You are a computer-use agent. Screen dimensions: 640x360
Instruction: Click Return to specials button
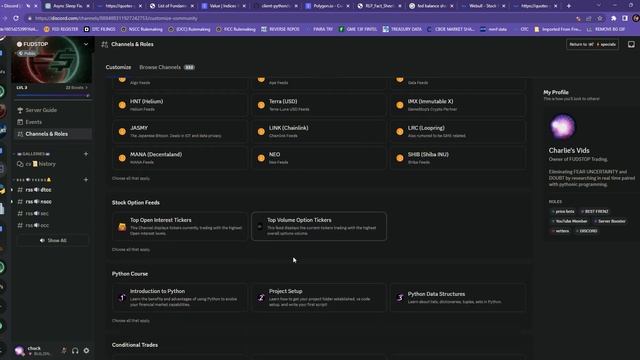pyautogui.click(x=592, y=44)
